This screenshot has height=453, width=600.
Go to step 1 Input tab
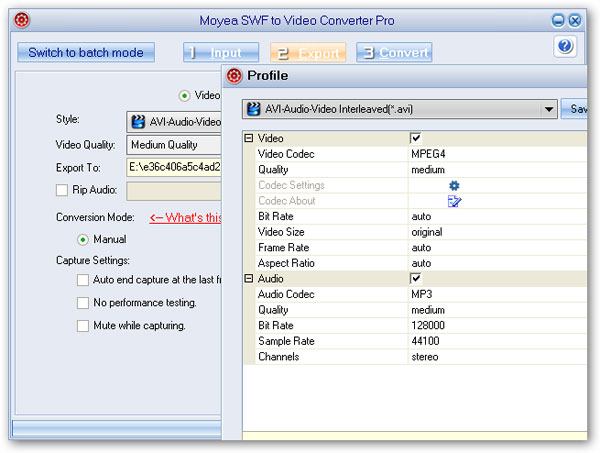click(221, 52)
